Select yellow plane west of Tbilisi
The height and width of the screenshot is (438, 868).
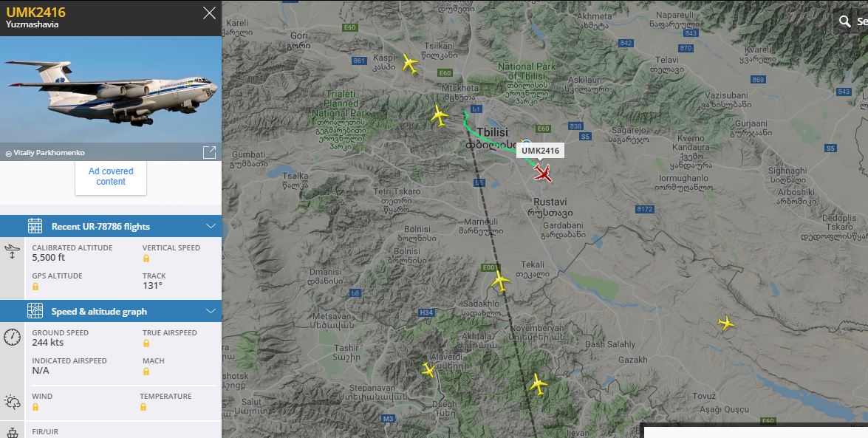pos(439,116)
